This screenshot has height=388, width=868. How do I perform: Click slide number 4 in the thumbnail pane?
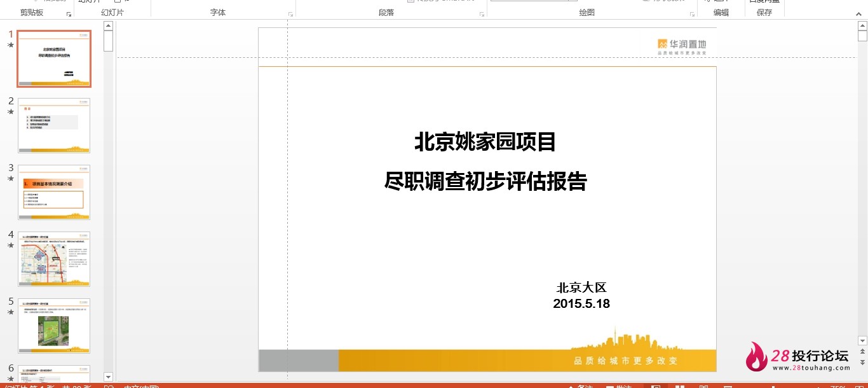[10, 235]
